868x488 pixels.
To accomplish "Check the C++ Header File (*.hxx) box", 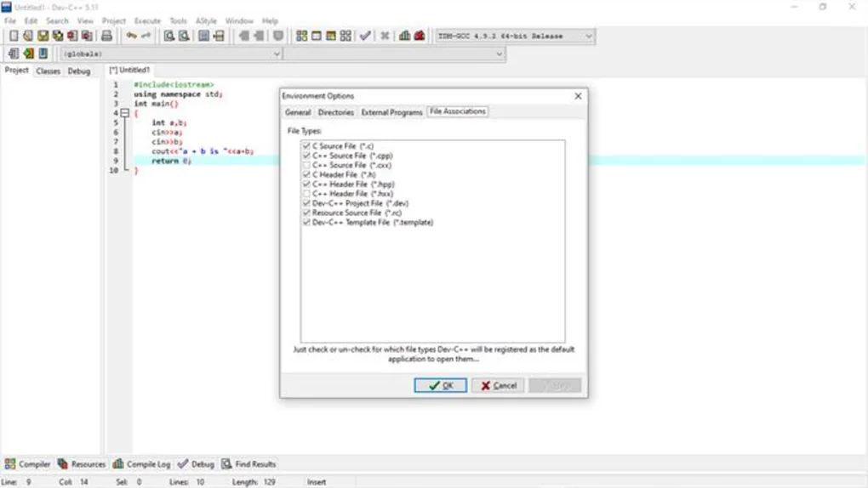I will 306,194.
